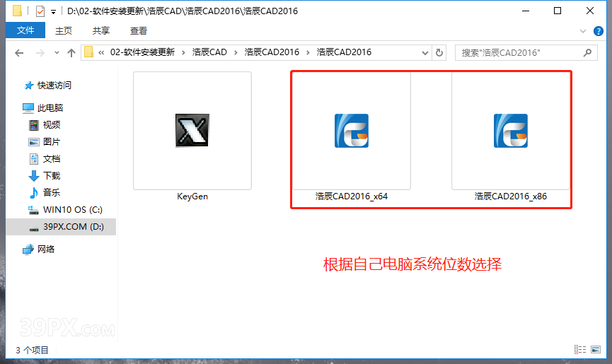
Task: Switch to details view in status bar
Action: click(580, 350)
